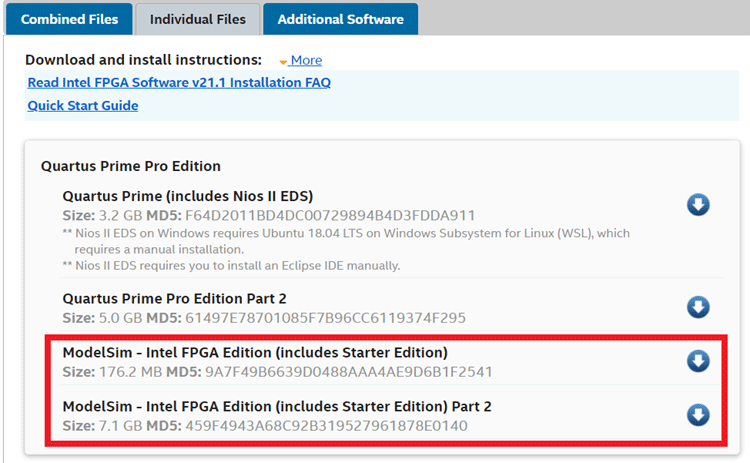Image resolution: width=750 pixels, height=463 pixels.
Task: Switch to the Combined Files tab
Action: click(69, 19)
